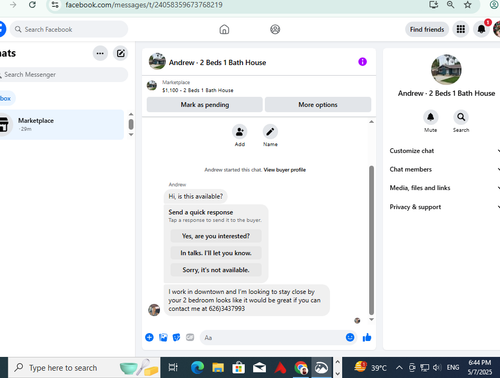Choose a sticker icon
This screenshot has width=500, height=378.
(x=176, y=337)
